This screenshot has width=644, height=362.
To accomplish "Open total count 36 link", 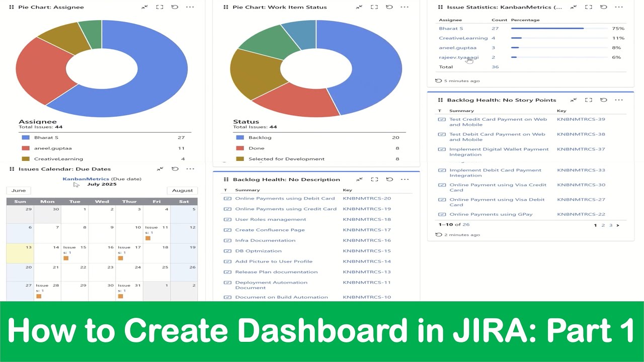I will click(495, 67).
